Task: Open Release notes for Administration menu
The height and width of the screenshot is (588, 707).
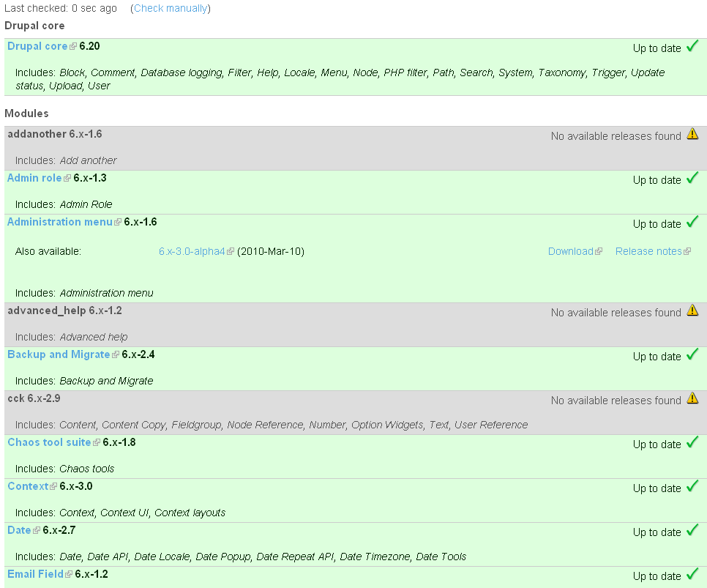Action: [x=648, y=251]
